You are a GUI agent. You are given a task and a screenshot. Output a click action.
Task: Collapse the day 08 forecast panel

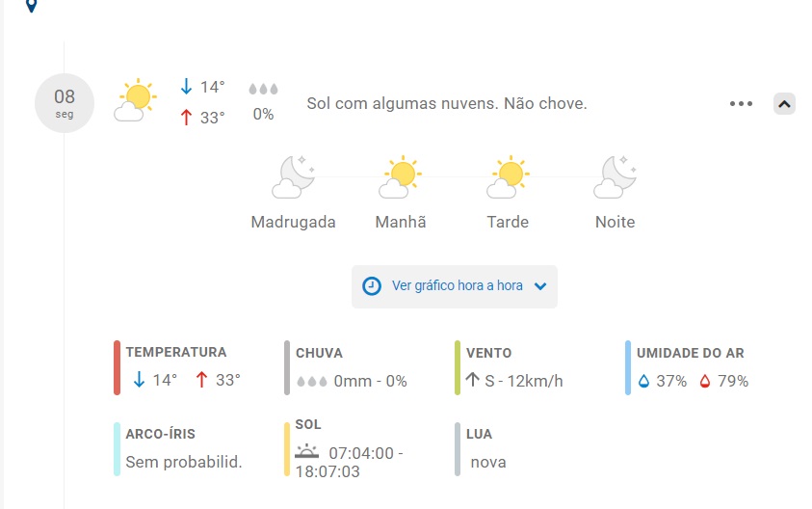[x=785, y=104]
